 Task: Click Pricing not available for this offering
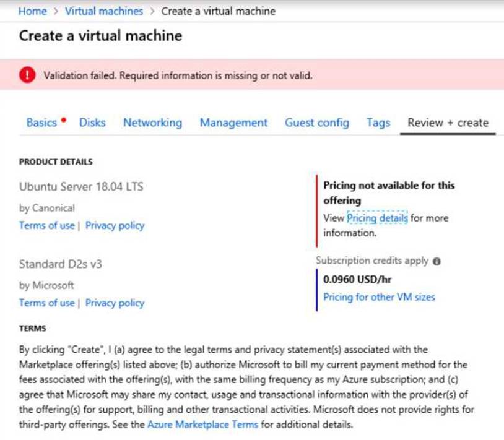coord(389,192)
